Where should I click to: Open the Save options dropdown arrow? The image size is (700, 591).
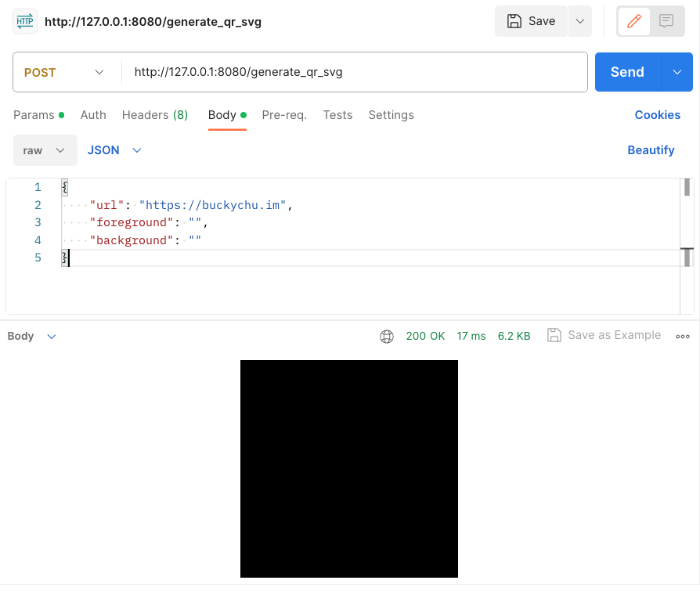coord(580,21)
